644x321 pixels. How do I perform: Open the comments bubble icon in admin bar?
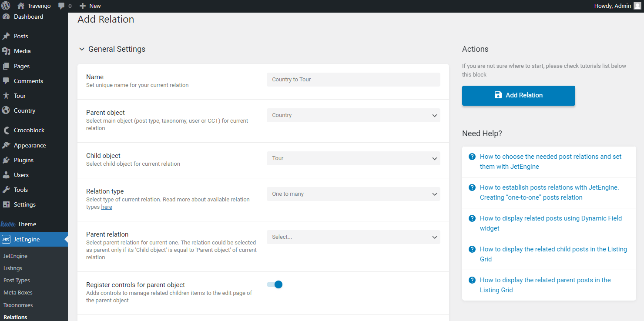click(x=61, y=6)
